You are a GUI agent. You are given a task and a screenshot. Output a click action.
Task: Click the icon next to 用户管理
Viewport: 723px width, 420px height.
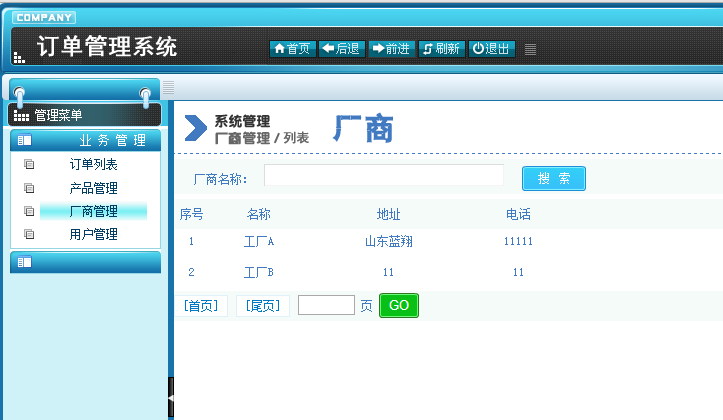[x=29, y=234]
